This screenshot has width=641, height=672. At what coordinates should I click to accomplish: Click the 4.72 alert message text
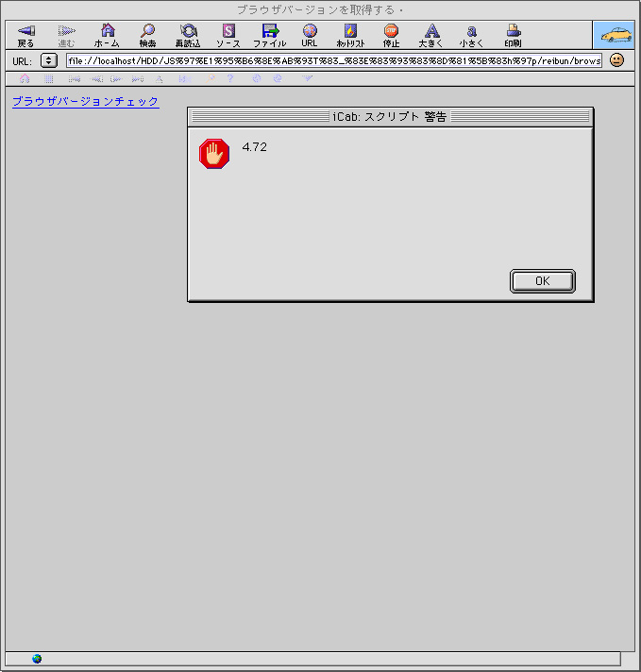(254, 147)
